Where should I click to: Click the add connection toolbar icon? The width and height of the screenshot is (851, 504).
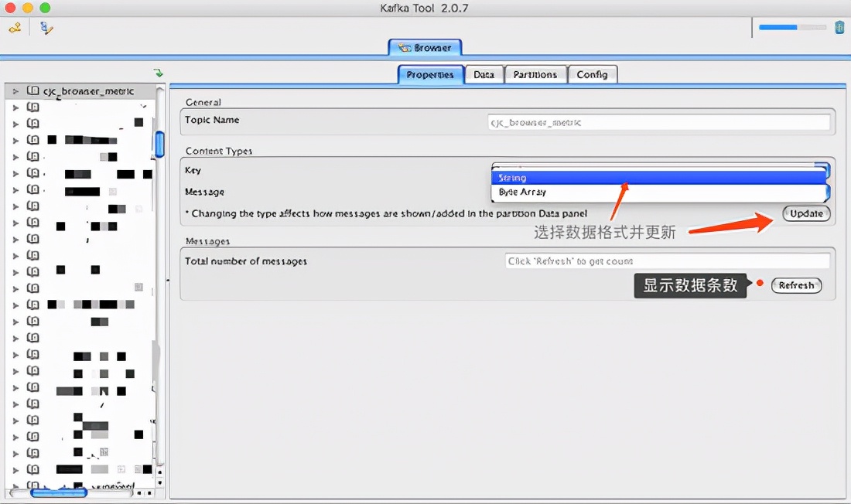coord(15,28)
